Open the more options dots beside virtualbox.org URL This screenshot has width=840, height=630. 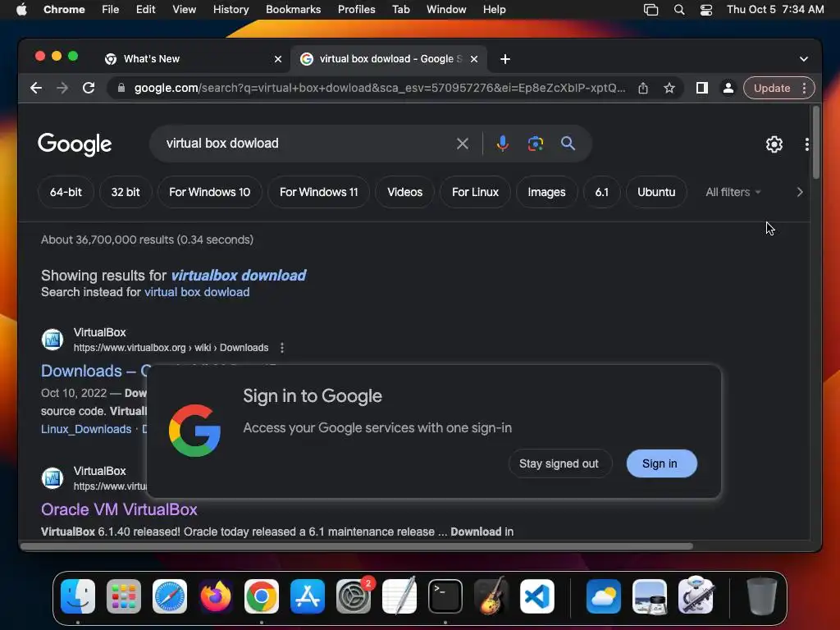tap(282, 348)
